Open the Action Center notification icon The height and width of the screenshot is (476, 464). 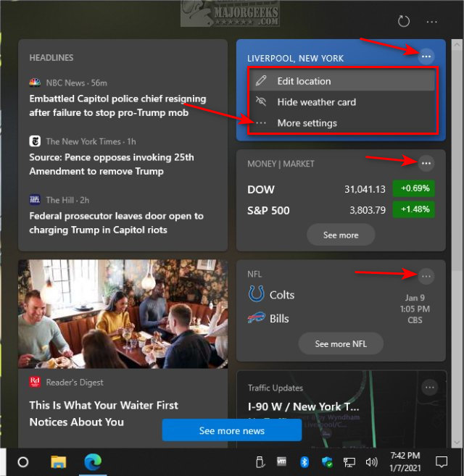442,462
